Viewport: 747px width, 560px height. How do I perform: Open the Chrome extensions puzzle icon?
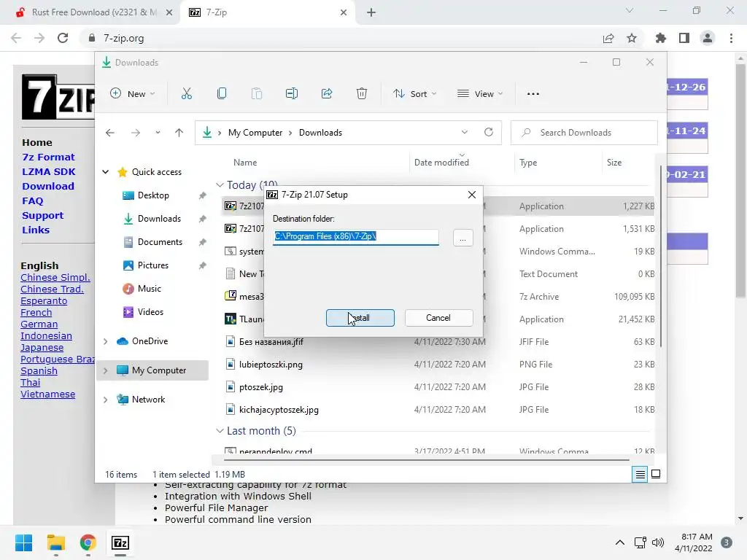coord(661,38)
